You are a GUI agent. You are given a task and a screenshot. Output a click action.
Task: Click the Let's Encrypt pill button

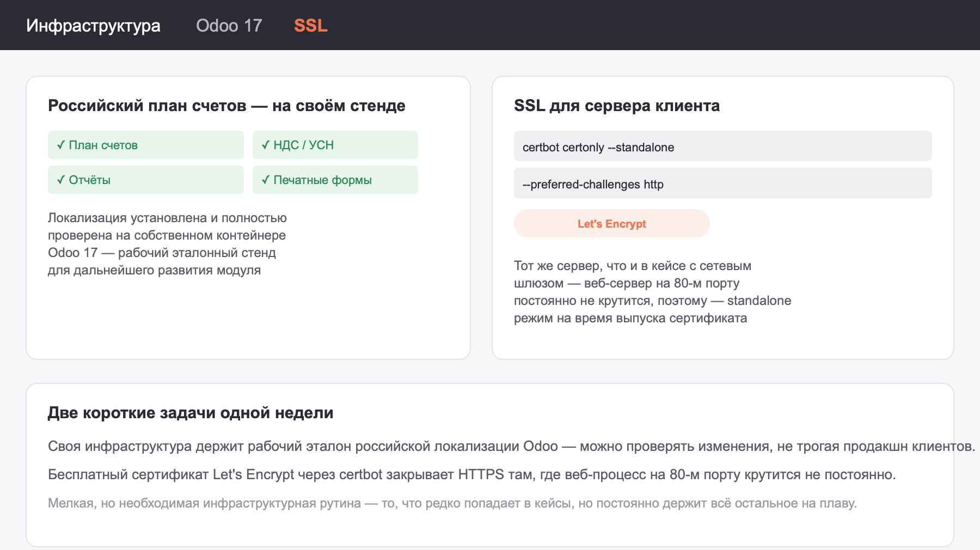(x=612, y=223)
